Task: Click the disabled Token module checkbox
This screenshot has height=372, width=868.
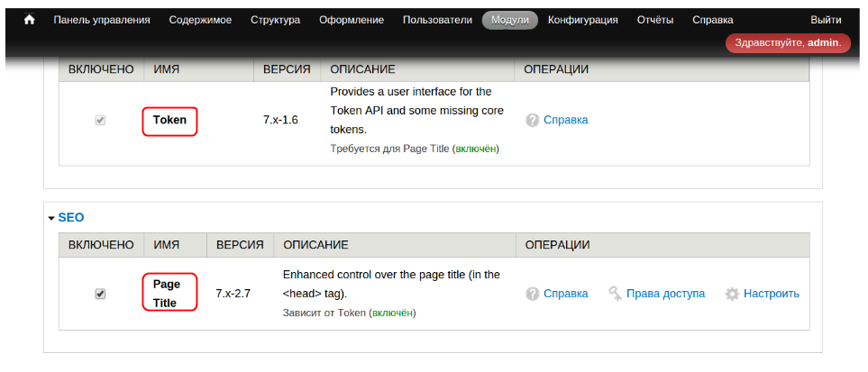Action: click(100, 120)
